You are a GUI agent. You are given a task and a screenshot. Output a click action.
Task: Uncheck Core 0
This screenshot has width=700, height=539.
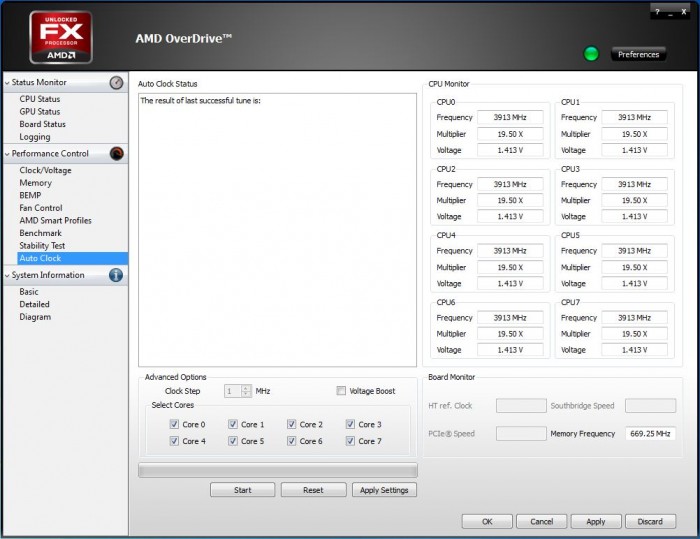tap(174, 424)
